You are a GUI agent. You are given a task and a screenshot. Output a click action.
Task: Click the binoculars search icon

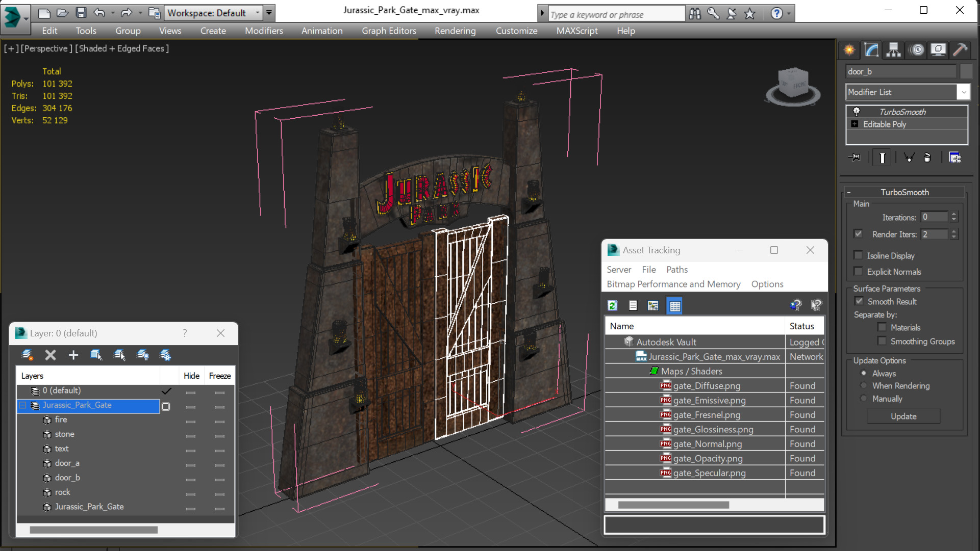pyautogui.click(x=694, y=13)
